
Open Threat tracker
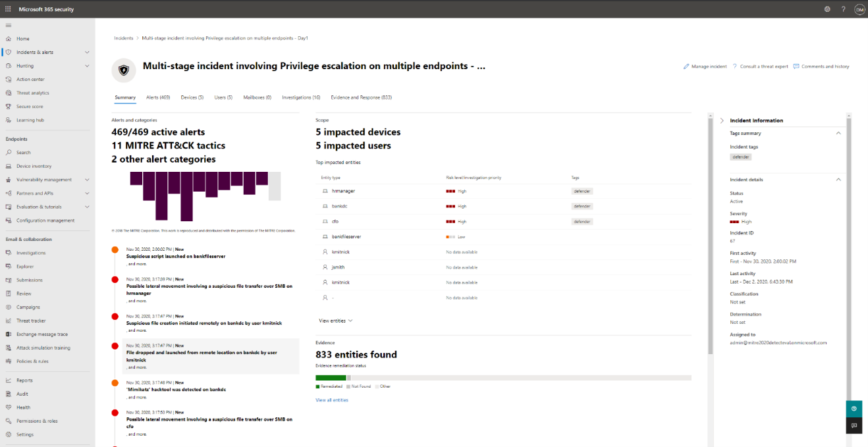click(x=32, y=321)
